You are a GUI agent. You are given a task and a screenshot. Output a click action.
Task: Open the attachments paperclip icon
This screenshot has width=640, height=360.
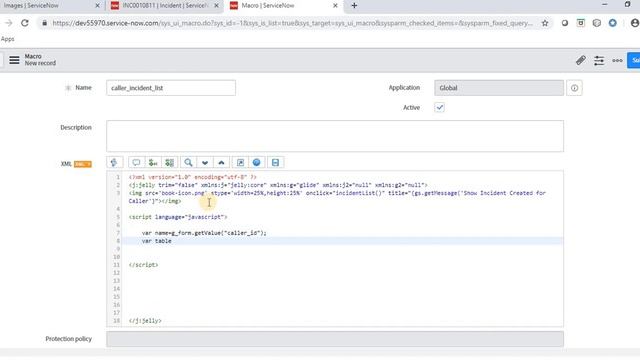pos(580,60)
